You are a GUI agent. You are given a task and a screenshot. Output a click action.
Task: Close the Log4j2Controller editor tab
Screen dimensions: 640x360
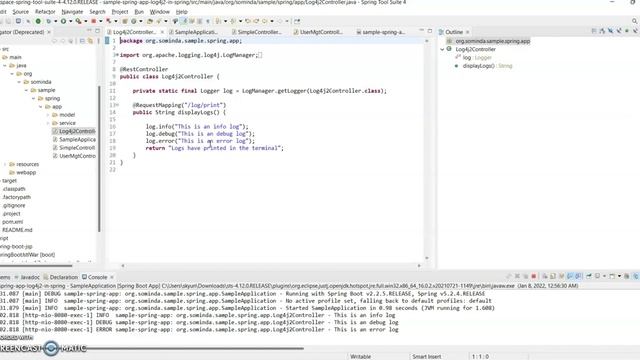pyautogui.click(x=162, y=32)
